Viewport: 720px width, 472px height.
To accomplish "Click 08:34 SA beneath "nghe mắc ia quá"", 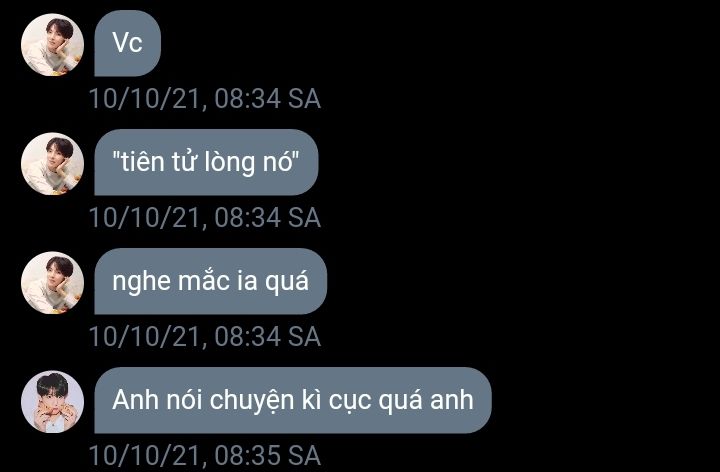I will point(267,336).
